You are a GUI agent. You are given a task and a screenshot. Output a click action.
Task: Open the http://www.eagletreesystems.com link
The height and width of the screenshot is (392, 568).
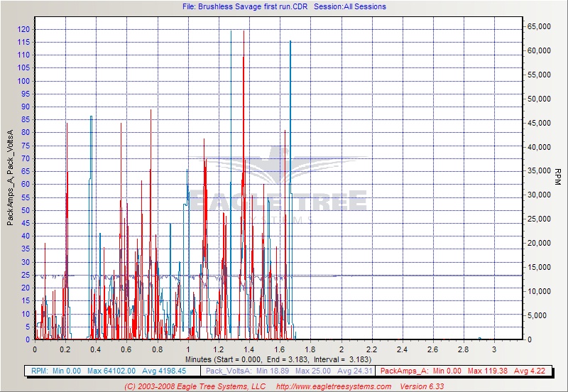click(x=334, y=386)
